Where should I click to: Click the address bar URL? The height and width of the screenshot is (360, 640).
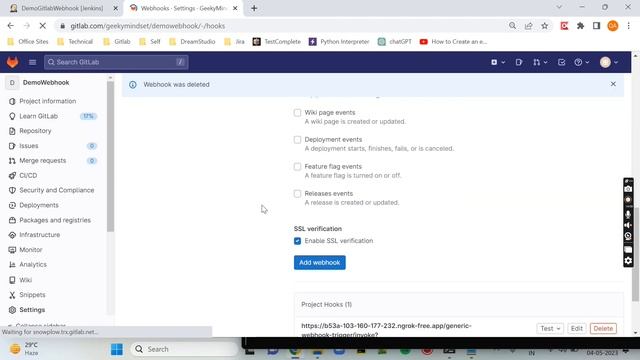[147, 26]
